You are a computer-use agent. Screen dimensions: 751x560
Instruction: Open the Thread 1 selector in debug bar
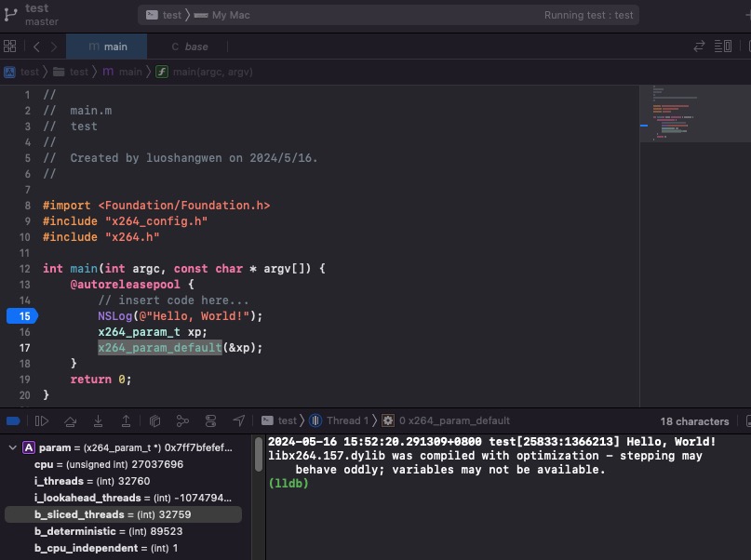[x=341, y=421]
